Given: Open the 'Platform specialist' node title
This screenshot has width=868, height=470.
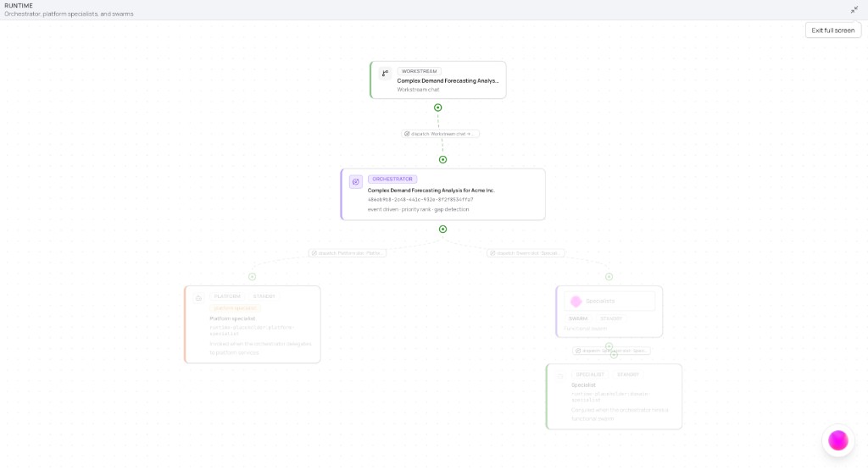Looking at the screenshot, I should [x=232, y=318].
